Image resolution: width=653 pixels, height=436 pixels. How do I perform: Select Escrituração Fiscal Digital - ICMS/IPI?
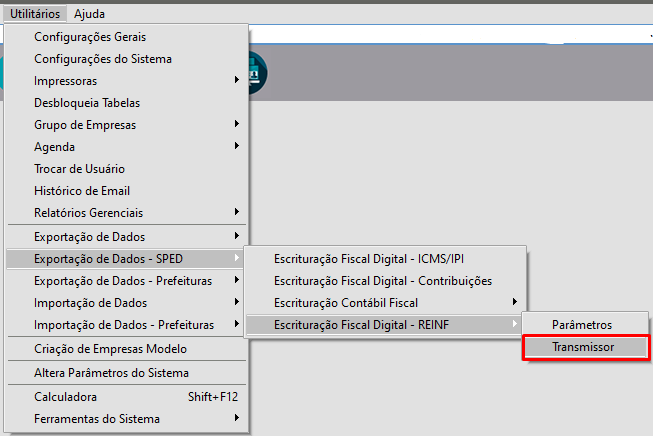point(377,258)
